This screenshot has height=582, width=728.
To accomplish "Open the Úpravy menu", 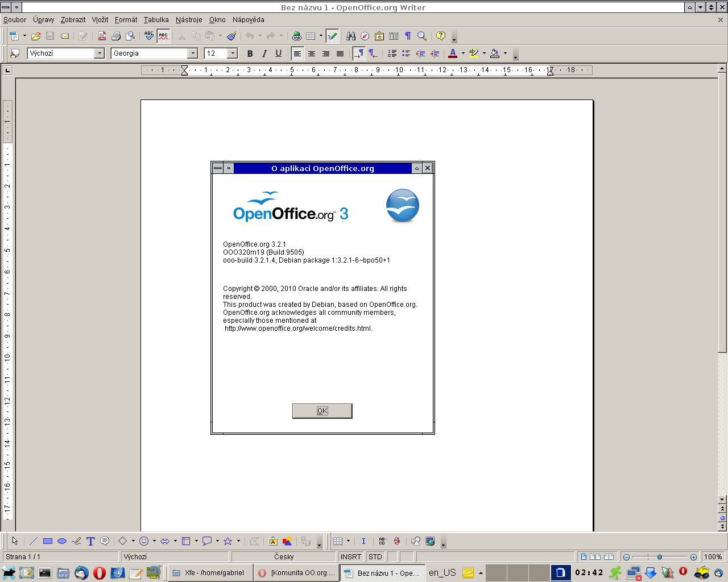I will [44, 20].
